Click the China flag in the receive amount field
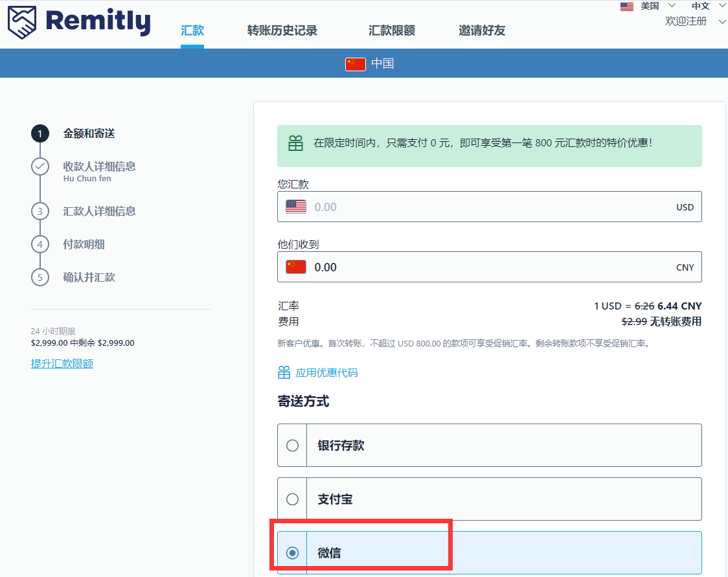728x577 pixels. (296, 267)
